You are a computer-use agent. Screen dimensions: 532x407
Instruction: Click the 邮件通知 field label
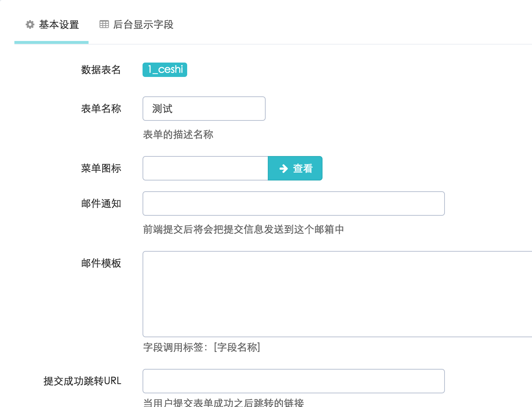tap(101, 203)
